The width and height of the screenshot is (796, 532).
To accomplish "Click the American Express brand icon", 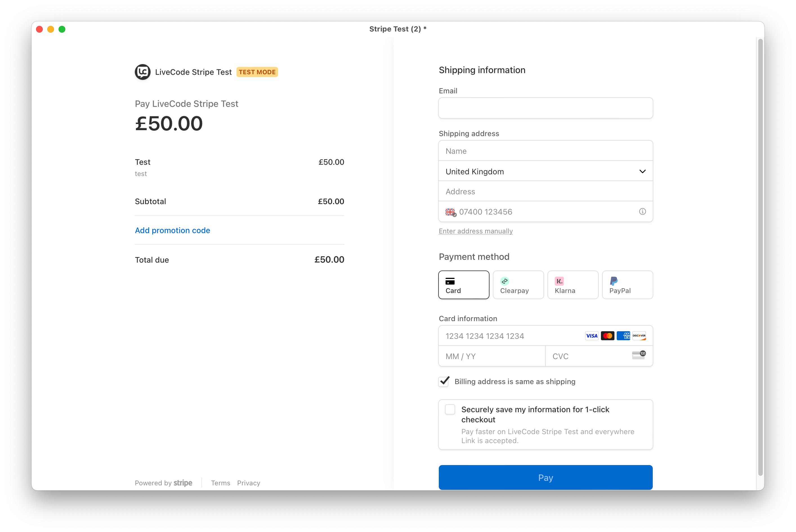I will 623,336.
